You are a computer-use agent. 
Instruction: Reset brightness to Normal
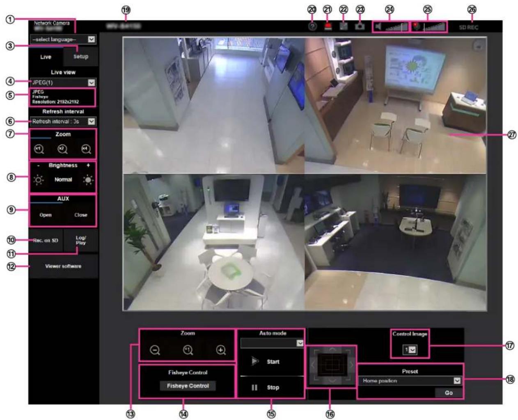pyautogui.click(x=63, y=179)
